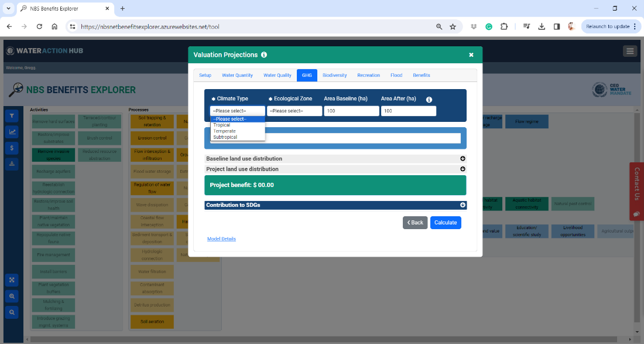Expand Baseline land use distribution
The image size is (644, 344).
point(463,159)
